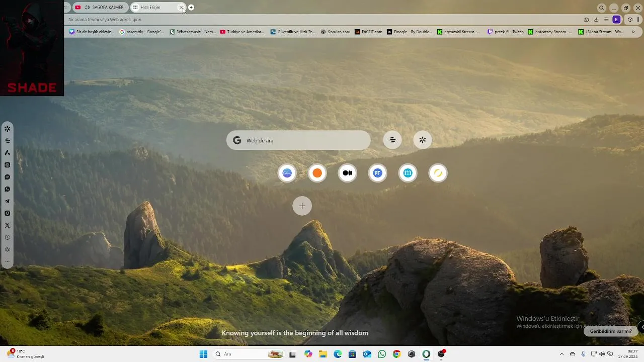
Task: Open the Telegram sidebar messenger
Action: [x=7, y=201]
